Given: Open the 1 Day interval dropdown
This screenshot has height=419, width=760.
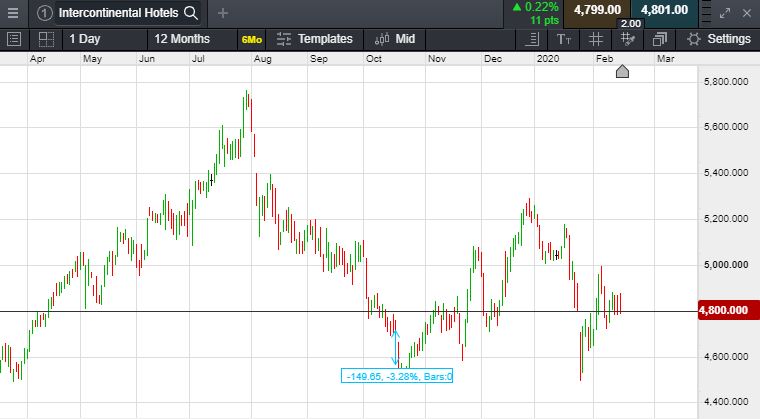Looking at the screenshot, I should coord(104,39).
